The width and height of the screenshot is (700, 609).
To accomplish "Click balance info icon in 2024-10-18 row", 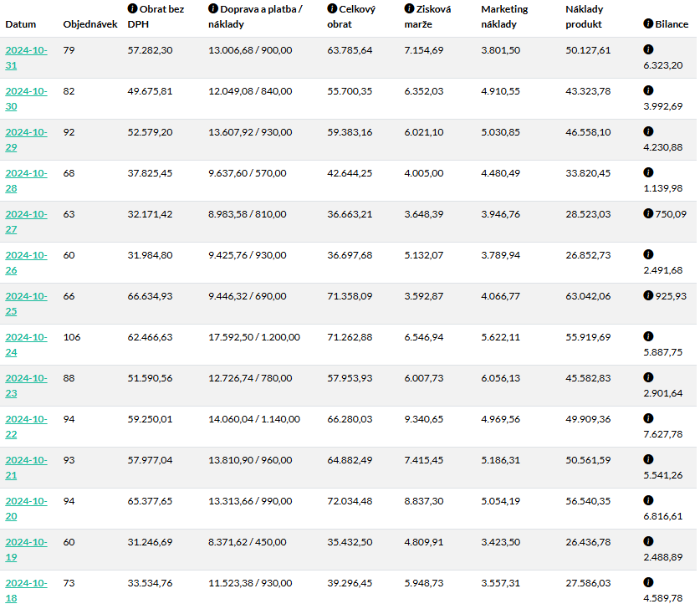I will (648, 583).
